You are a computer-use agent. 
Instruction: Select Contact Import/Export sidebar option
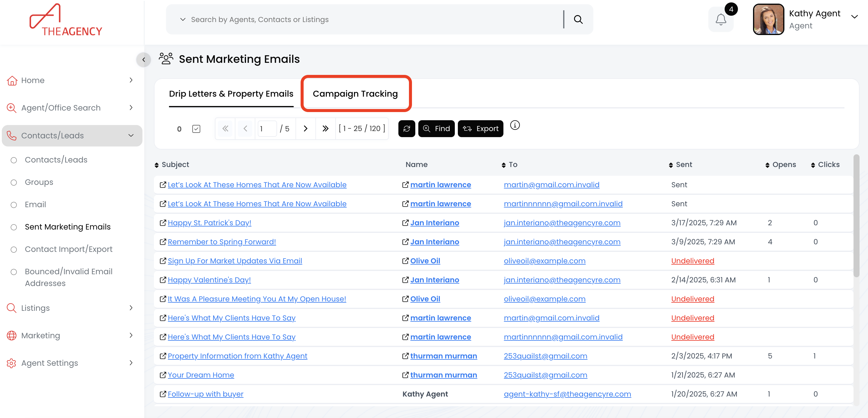tap(69, 249)
